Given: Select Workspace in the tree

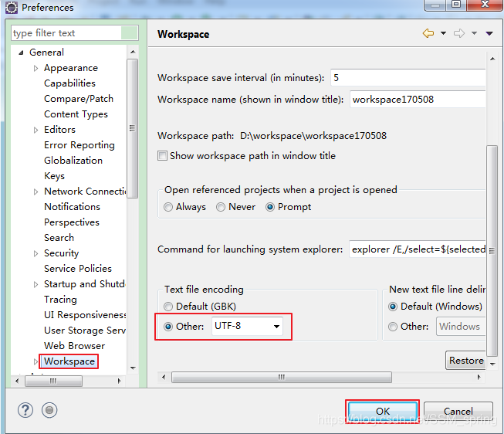Looking at the screenshot, I should (x=69, y=361).
